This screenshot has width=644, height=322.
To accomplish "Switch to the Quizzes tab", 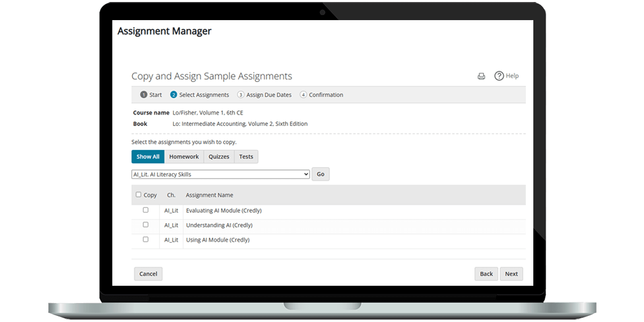I will click(219, 157).
